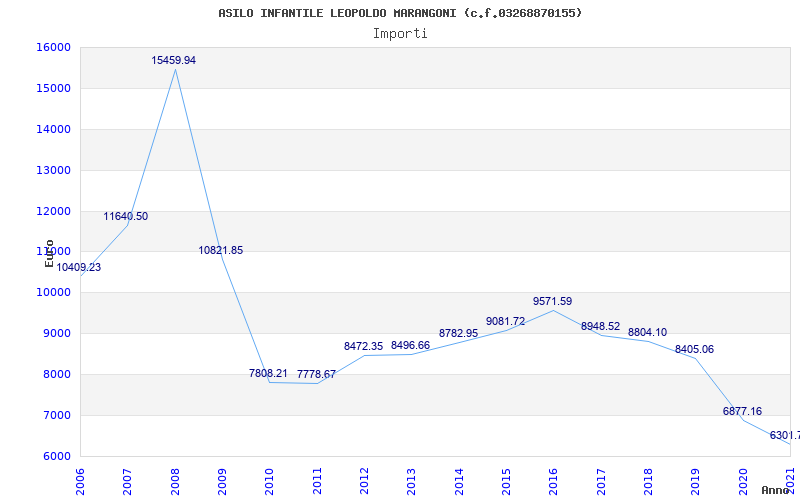
Task: Click the 2011 x-axis year label
Action: (317, 482)
